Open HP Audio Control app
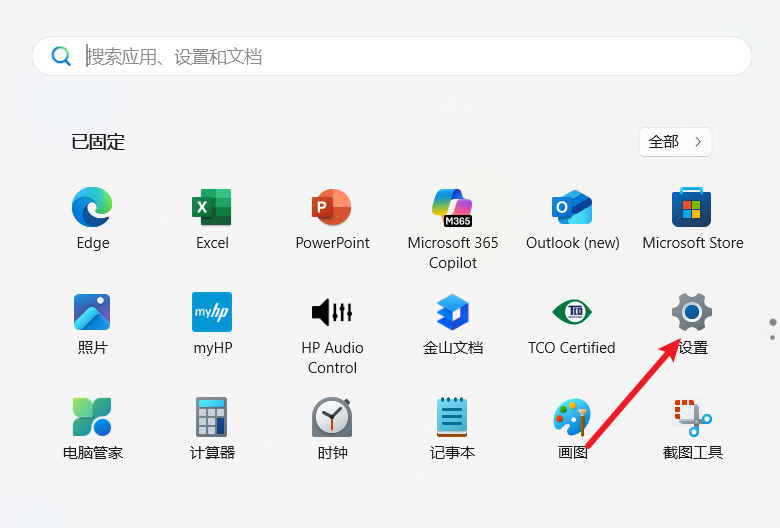This screenshot has width=780, height=528. pos(332,312)
